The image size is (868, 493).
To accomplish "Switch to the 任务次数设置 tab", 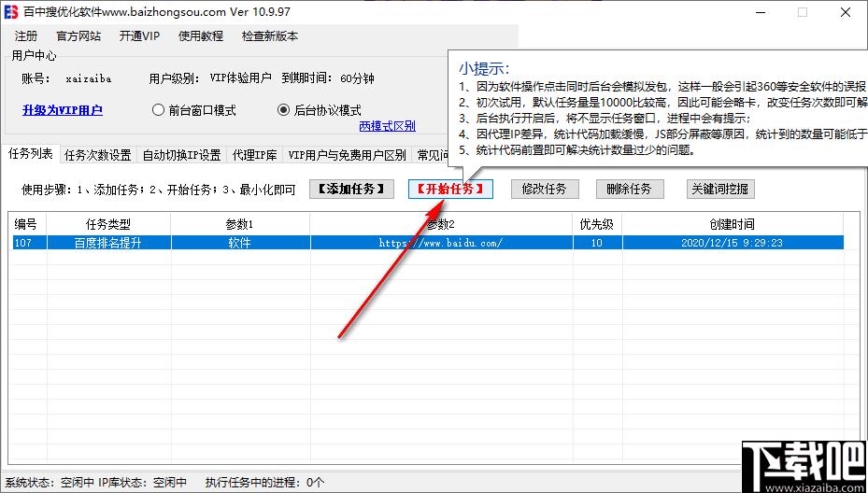I will click(x=98, y=156).
